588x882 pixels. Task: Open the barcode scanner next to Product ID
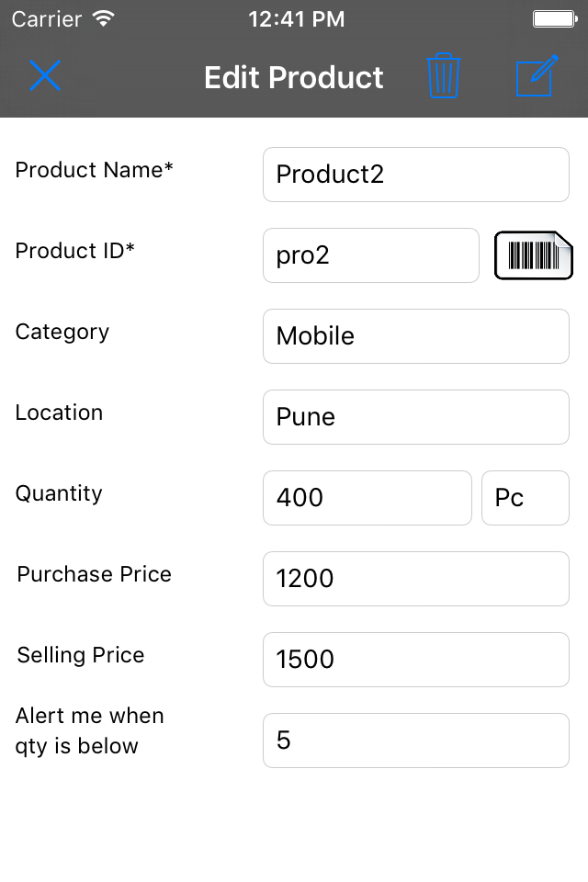coord(534,255)
